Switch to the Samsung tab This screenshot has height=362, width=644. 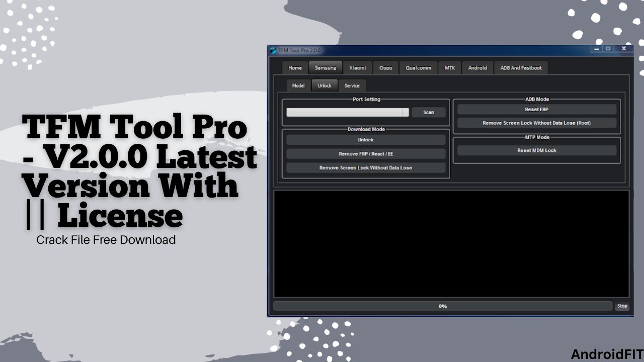[326, 68]
